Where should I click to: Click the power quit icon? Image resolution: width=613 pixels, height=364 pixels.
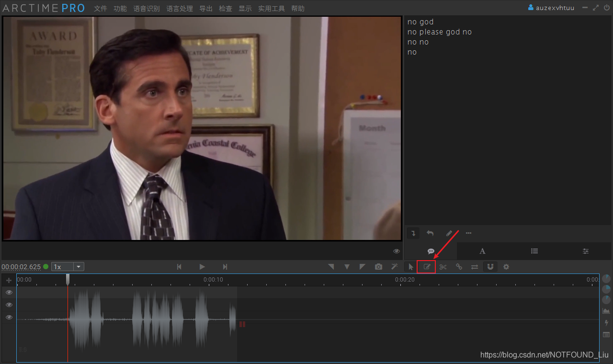pos(607,8)
